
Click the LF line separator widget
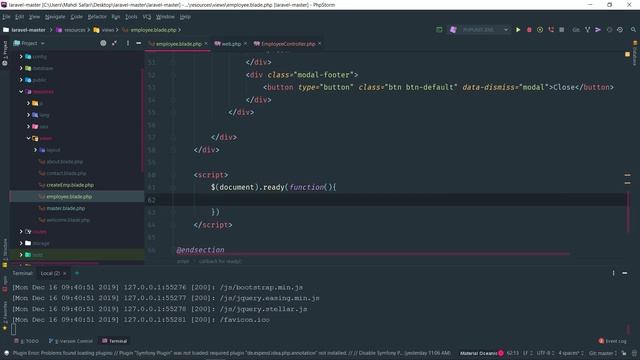tap(527, 353)
